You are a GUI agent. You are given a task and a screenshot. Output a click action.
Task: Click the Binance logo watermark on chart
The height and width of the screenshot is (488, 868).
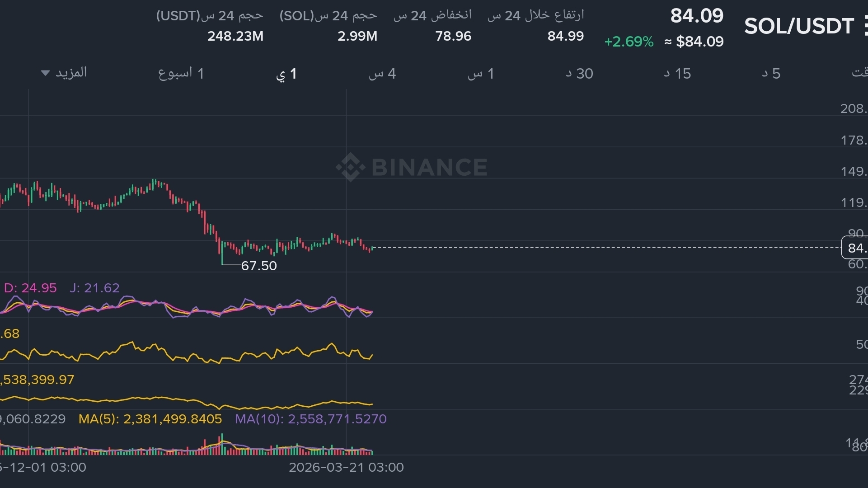click(411, 167)
